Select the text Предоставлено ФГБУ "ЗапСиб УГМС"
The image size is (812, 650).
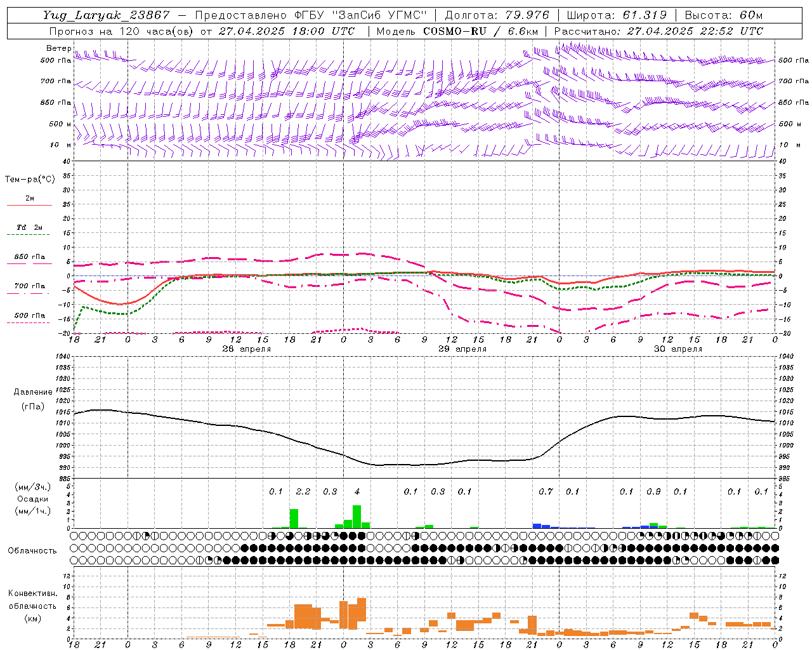pyautogui.click(x=310, y=15)
